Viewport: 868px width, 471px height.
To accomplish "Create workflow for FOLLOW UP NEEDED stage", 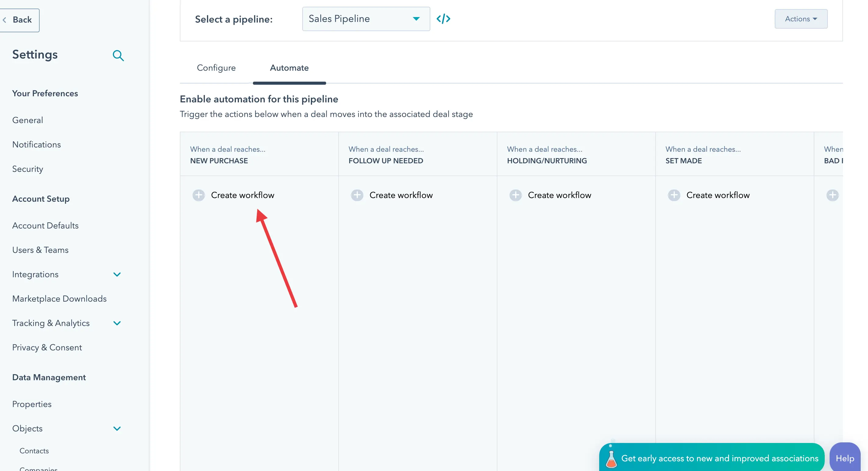I will pyautogui.click(x=401, y=195).
